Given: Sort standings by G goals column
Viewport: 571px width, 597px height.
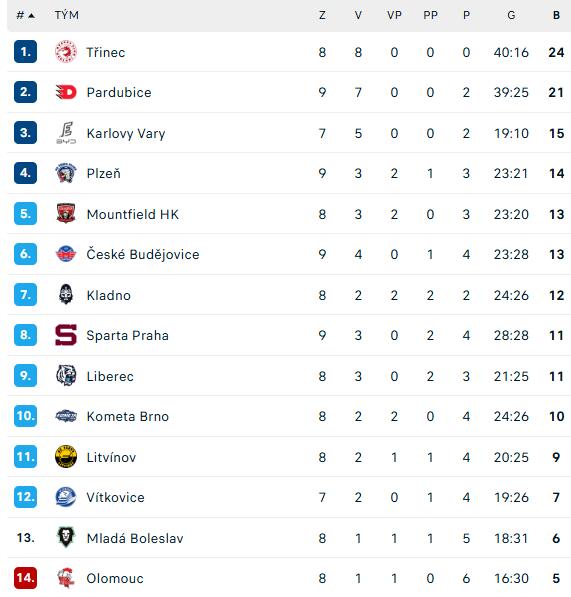Looking at the screenshot, I should (511, 15).
